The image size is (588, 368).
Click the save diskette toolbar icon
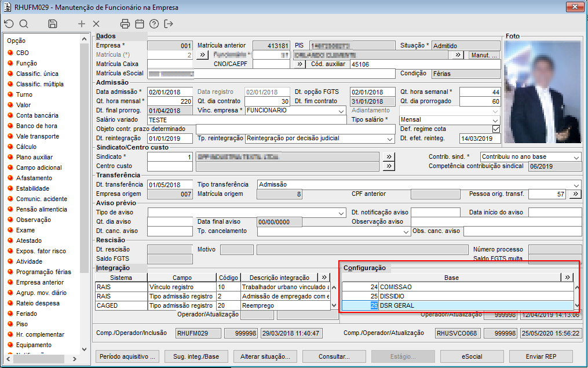(53, 24)
